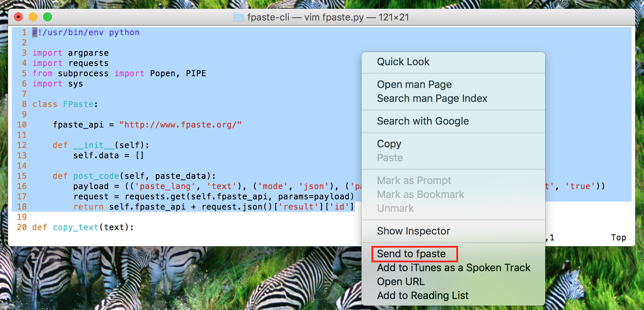644x310 pixels.
Task: Click 'copy_text' function name on line 20
Action: tap(76, 228)
